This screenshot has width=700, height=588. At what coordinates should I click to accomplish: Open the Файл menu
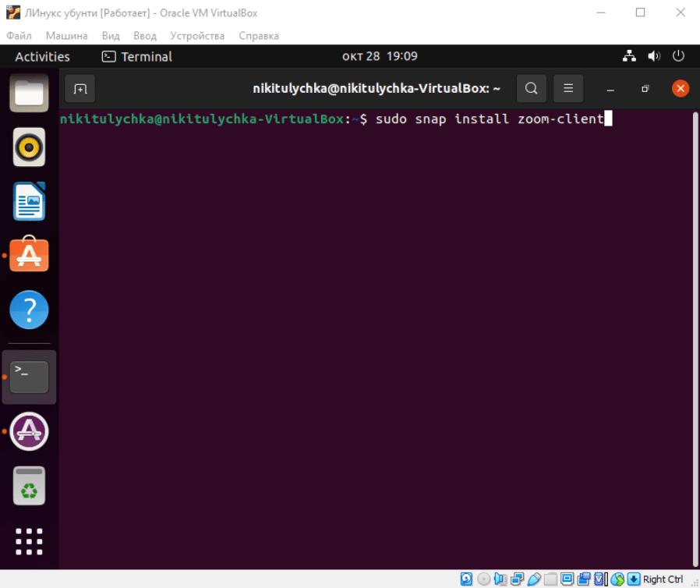click(19, 36)
